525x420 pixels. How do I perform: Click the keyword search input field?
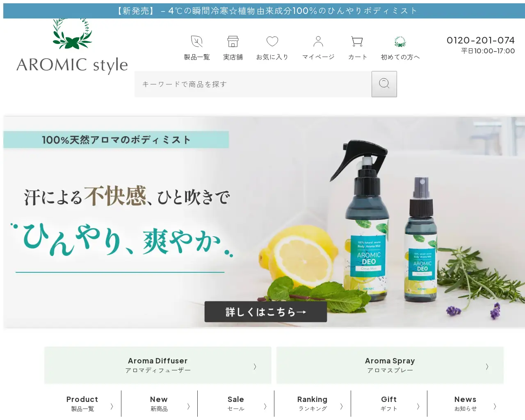252,84
